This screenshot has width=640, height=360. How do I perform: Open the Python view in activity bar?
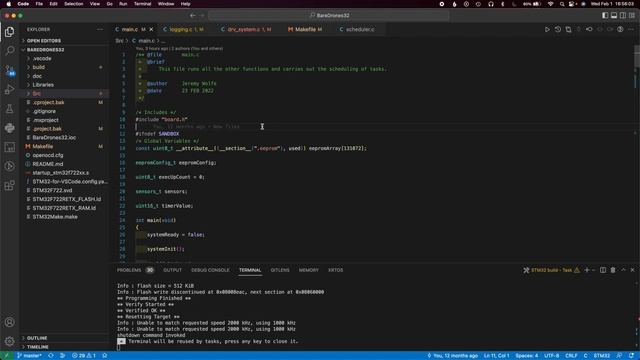[x=9, y=128]
